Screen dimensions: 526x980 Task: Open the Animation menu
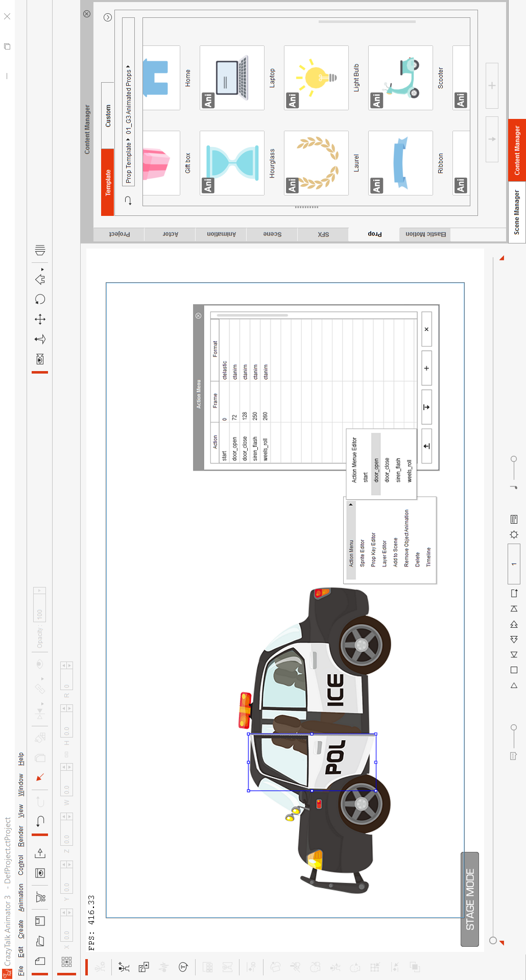[x=21, y=897]
